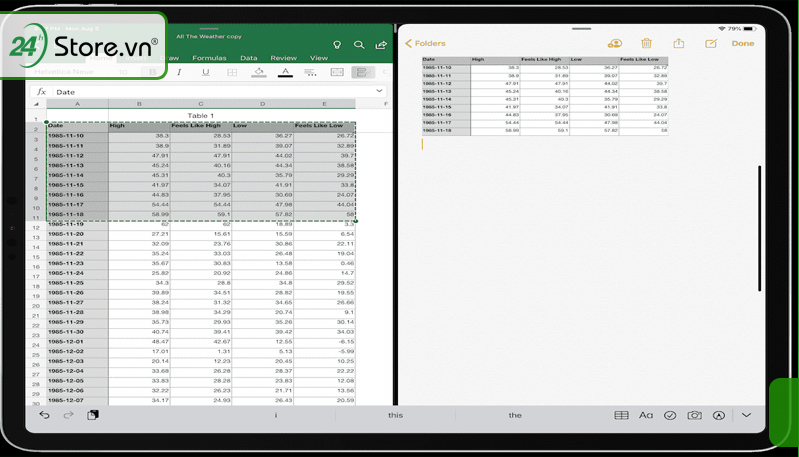Open the camera icon in Notes
Image resolution: width=799 pixels, height=457 pixels.
695,415
